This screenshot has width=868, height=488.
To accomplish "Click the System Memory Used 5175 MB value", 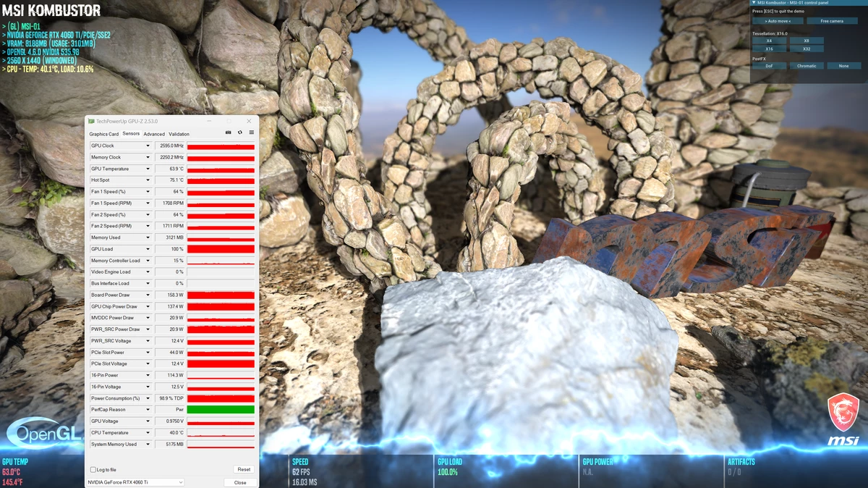I will (x=169, y=445).
